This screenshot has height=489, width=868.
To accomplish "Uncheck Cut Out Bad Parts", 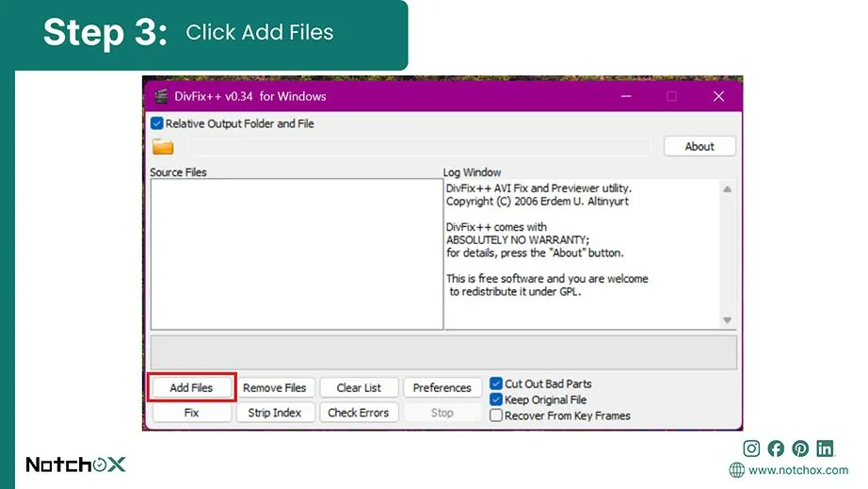I will click(496, 383).
